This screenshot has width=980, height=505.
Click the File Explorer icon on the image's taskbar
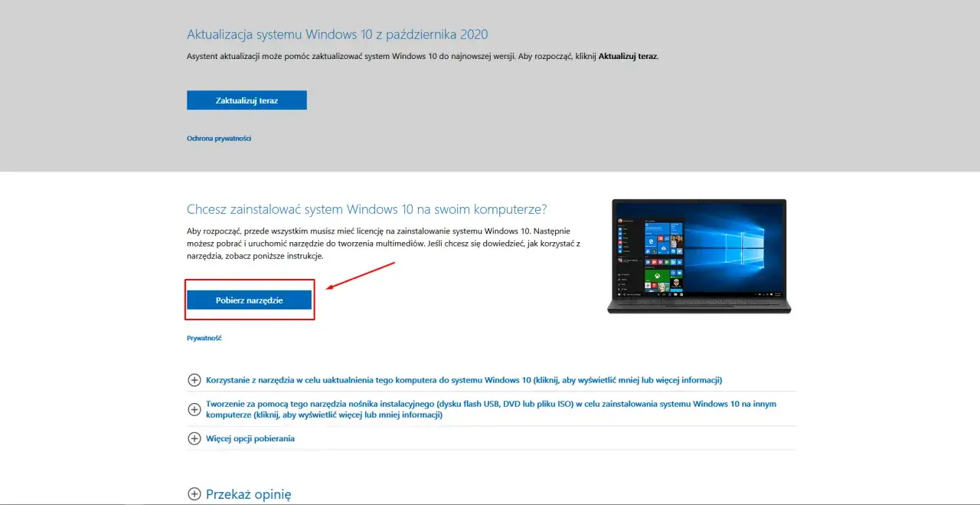(675, 294)
